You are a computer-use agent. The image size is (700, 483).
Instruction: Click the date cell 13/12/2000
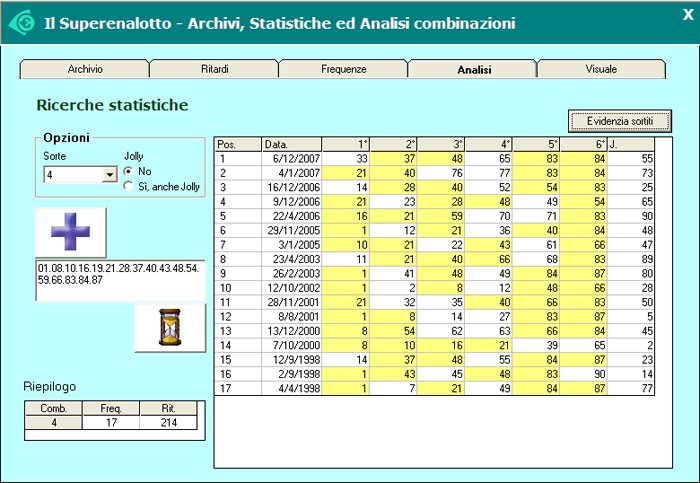(292, 331)
